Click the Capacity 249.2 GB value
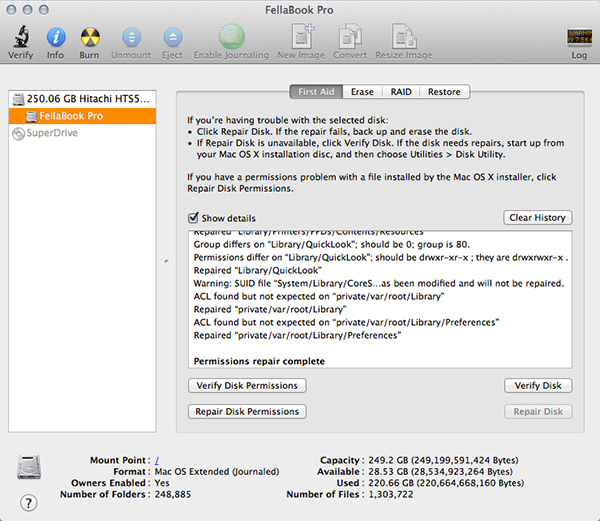The width and height of the screenshot is (600, 521). click(x=443, y=460)
